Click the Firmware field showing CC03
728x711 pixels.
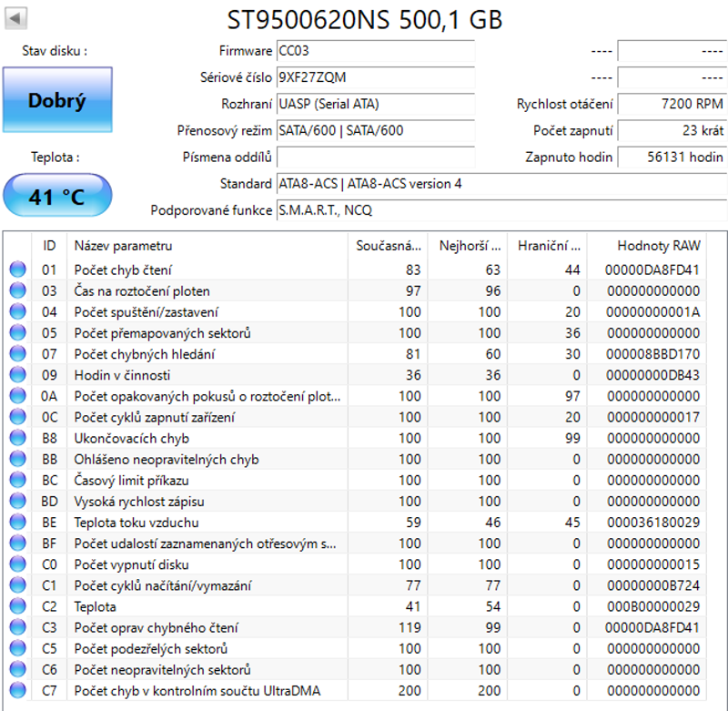coord(374,51)
